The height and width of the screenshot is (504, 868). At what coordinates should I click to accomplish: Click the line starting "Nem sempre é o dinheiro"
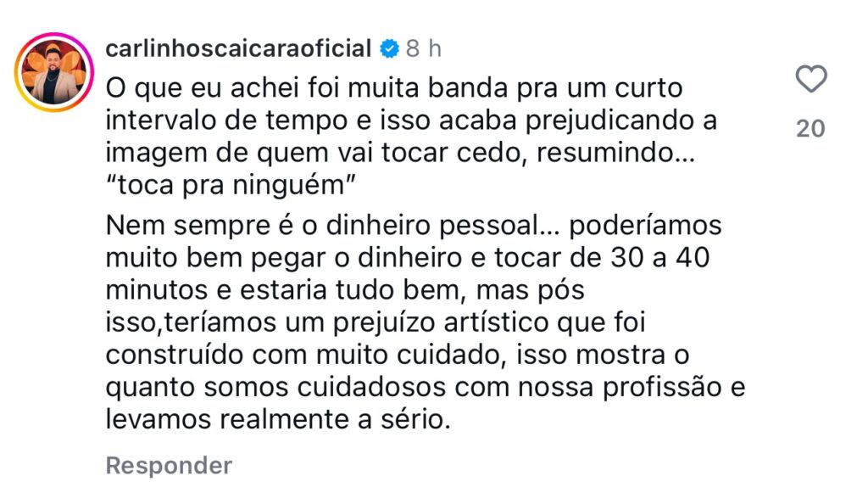tap(414, 226)
